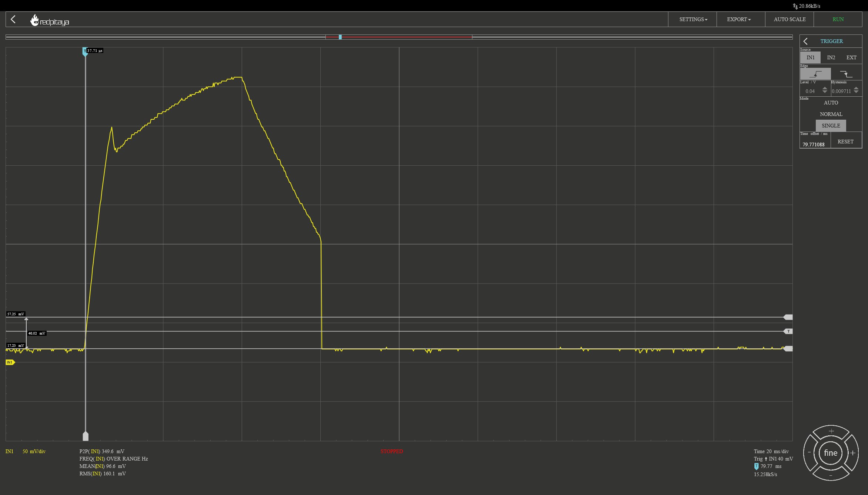Click the blue T icon beside 79.77 ms
This screenshot has width=868, height=495.
[756, 466]
